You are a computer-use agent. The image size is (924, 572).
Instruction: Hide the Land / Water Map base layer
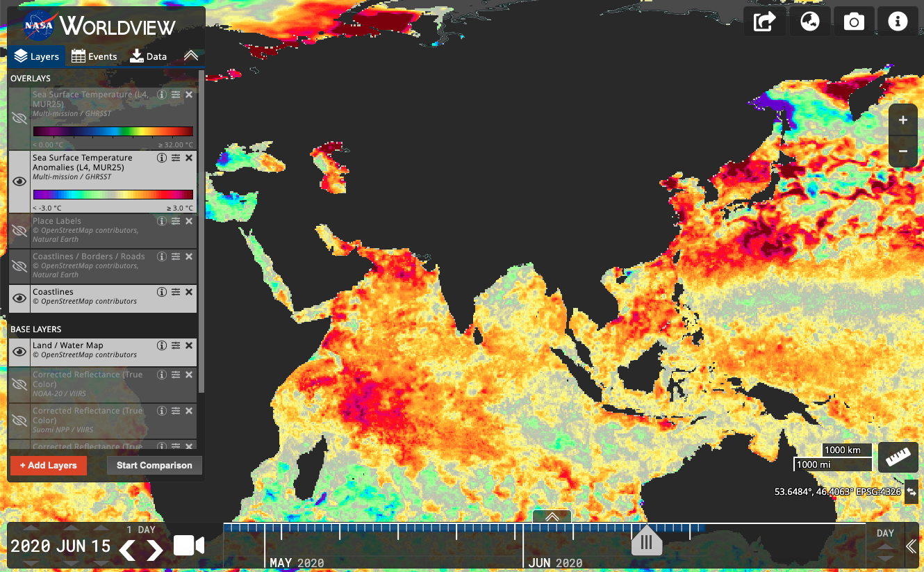19,352
